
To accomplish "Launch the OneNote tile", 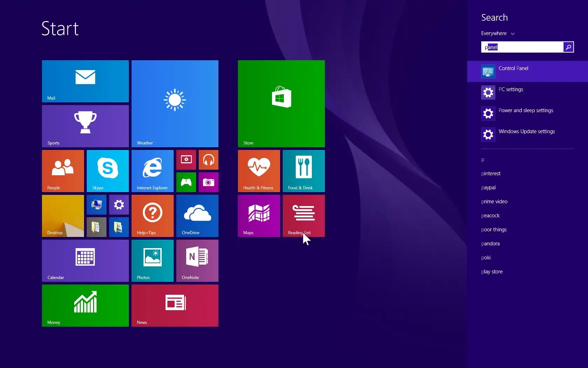I will 197,261.
